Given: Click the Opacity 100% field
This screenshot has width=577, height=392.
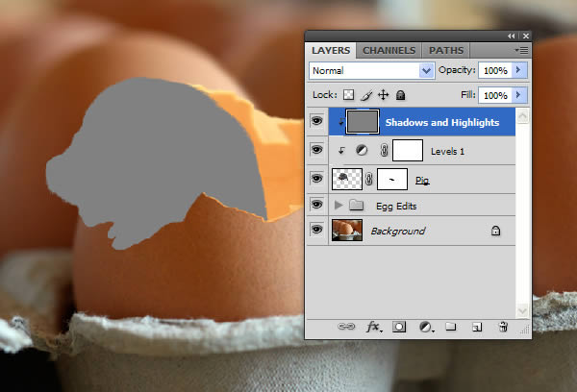Looking at the screenshot, I should point(495,70).
